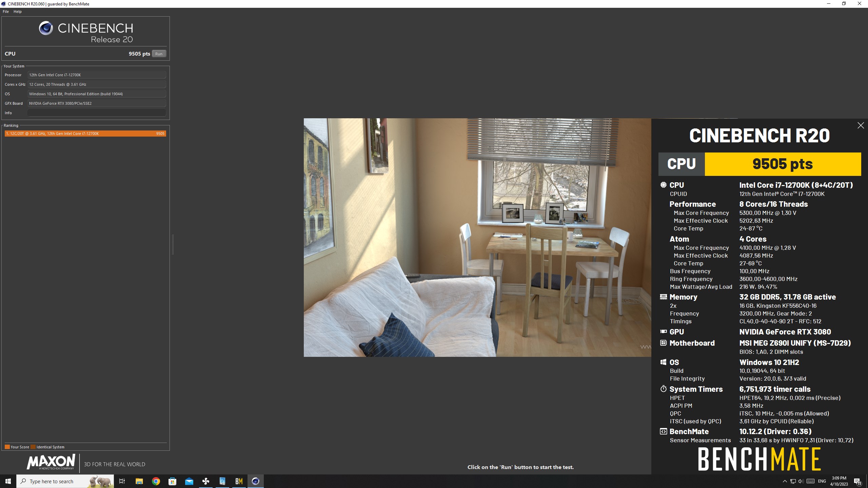Click the Processor field showing i7-12700K
Screen dimensions: 868x488
click(x=97, y=75)
